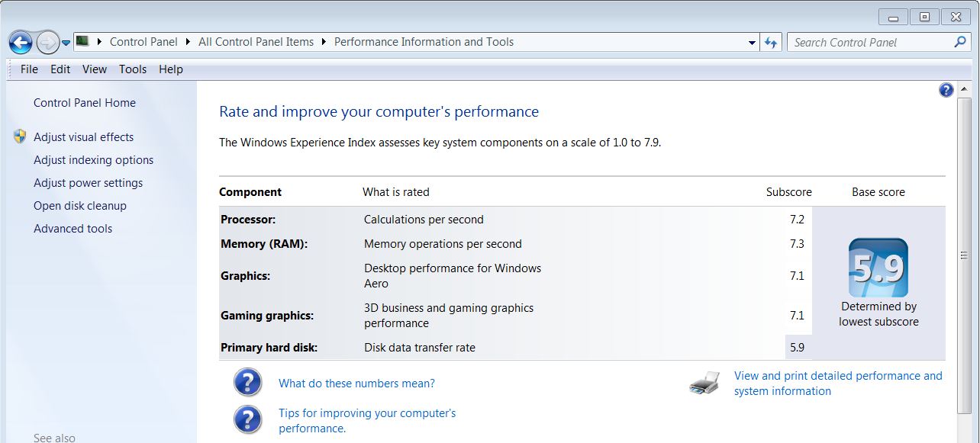
Task: Click the Memory (RAM) row label
Action: (x=264, y=244)
